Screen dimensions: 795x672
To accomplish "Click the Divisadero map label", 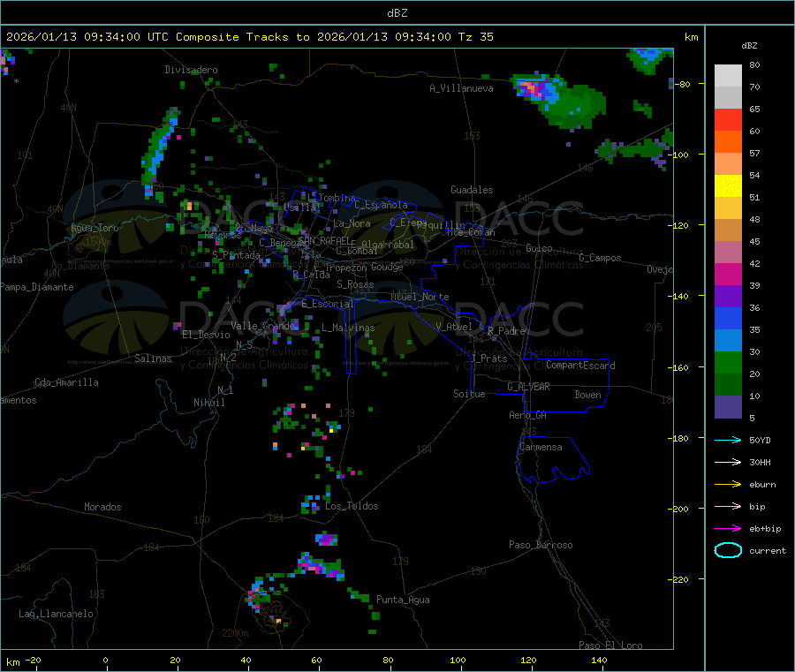I will [x=191, y=70].
